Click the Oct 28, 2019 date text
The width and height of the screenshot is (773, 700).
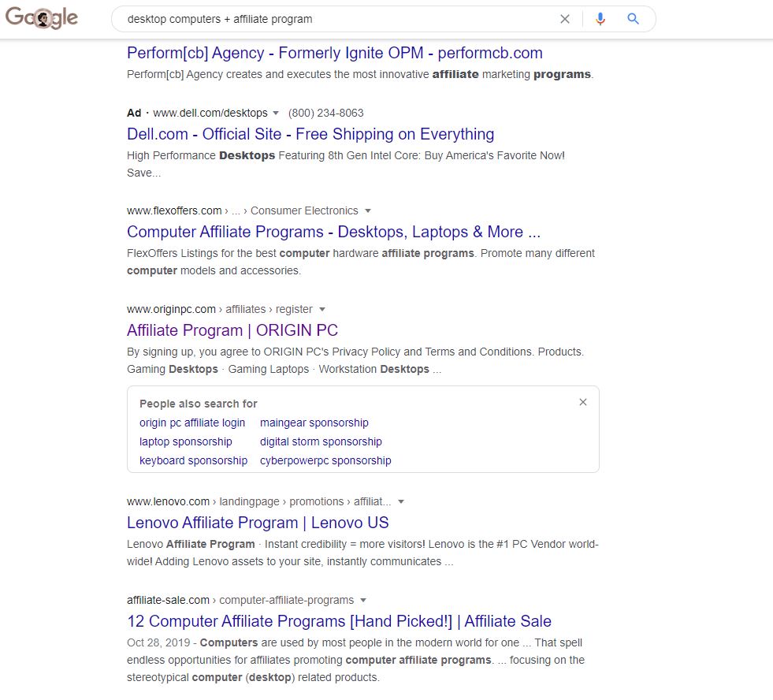coord(158,642)
